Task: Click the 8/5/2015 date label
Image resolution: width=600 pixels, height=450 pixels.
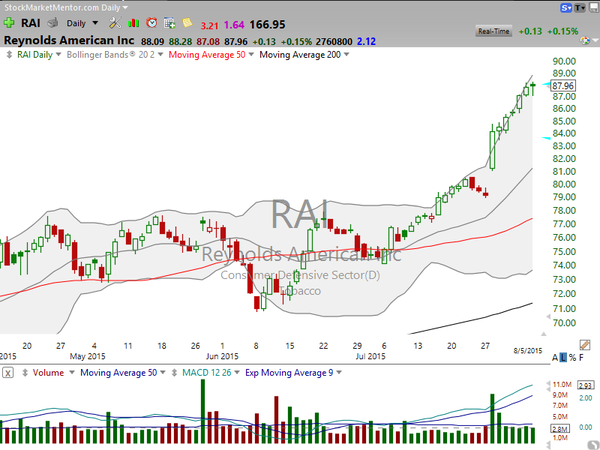Action: pos(528,351)
